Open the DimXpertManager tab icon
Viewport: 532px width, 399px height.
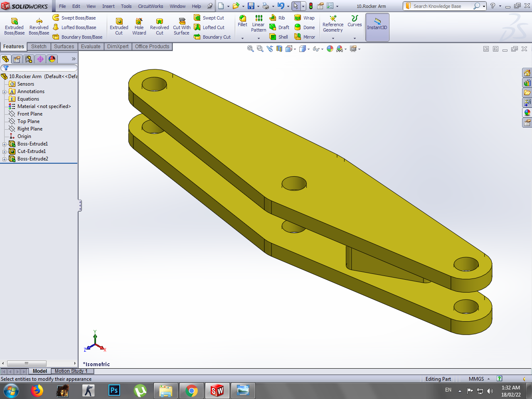(40, 59)
